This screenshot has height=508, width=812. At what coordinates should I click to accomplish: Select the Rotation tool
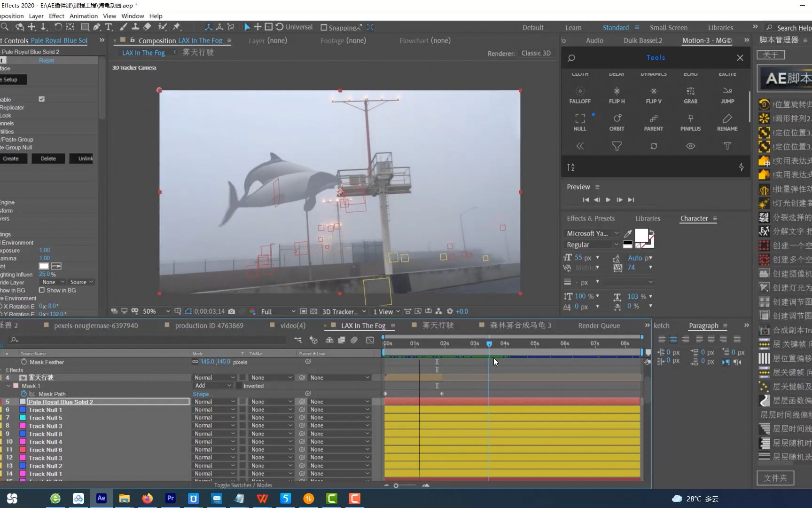[58, 27]
